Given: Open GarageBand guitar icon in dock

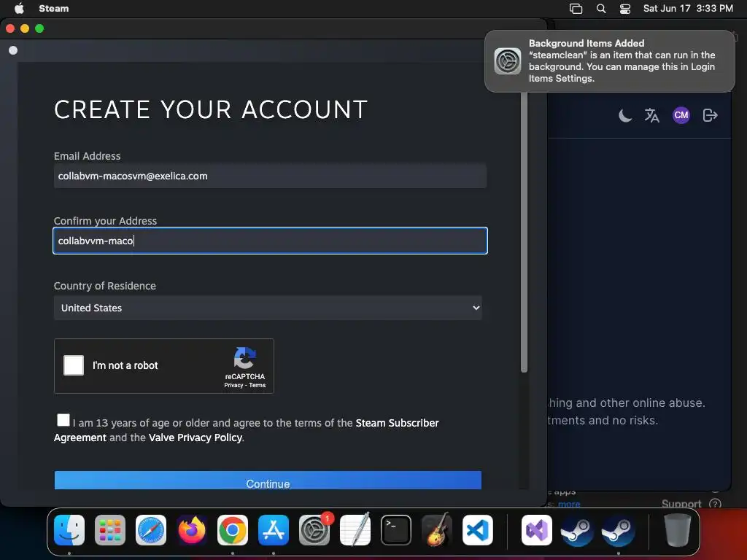Looking at the screenshot, I should coord(437,530).
